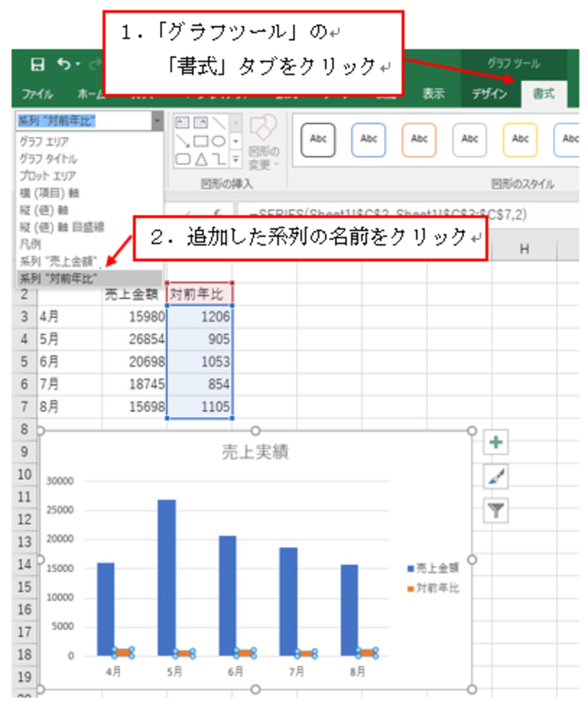The height and width of the screenshot is (702, 588).
Task: Select the straight Line shape
Action: (x=219, y=122)
